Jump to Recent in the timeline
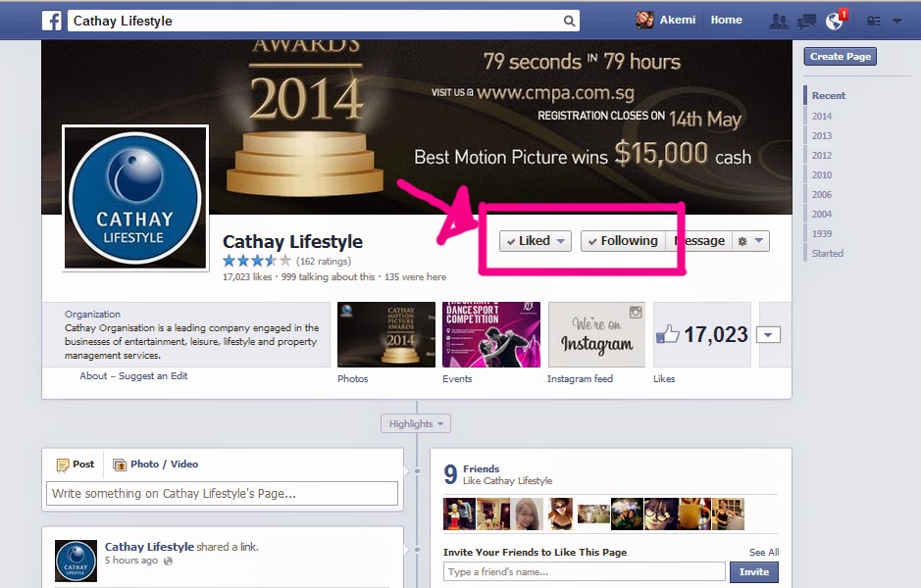The width and height of the screenshot is (921, 588). point(828,96)
